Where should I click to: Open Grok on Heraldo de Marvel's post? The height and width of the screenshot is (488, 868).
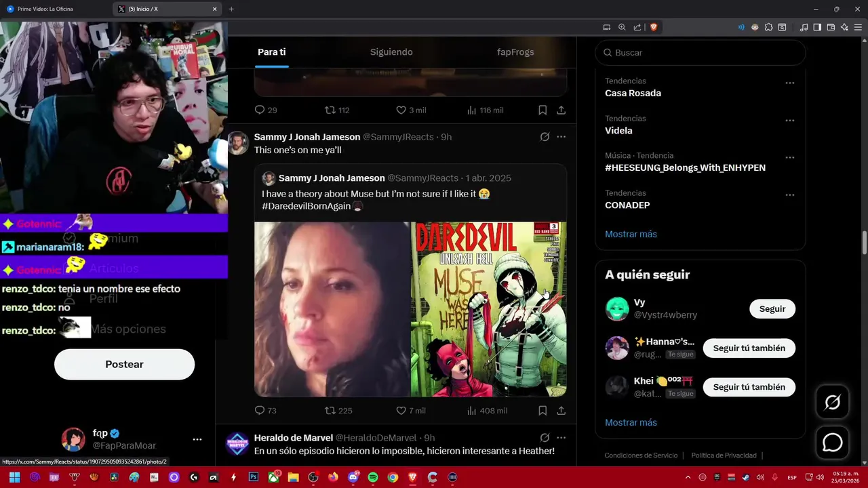click(545, 438)
